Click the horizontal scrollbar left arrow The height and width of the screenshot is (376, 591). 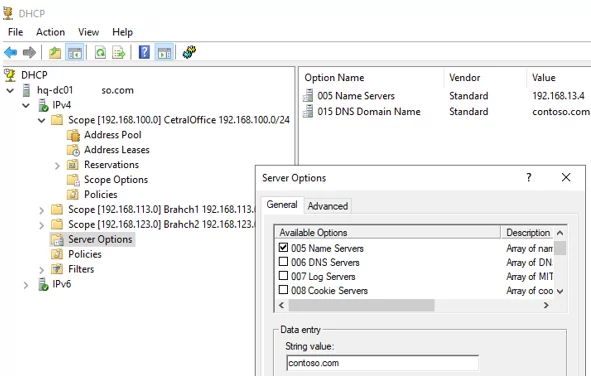click(x=282, y=305)
